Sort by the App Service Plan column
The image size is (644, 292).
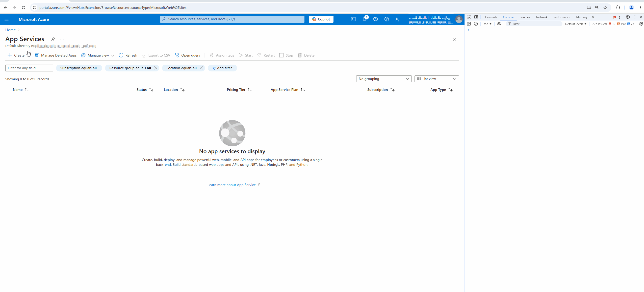click(288, 90)
